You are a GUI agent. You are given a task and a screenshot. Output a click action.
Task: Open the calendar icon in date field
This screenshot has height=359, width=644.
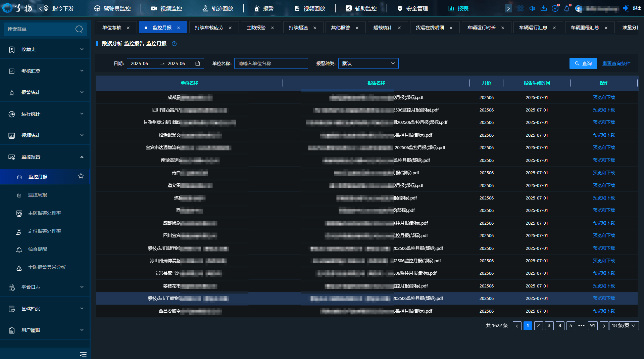(198, 63)
